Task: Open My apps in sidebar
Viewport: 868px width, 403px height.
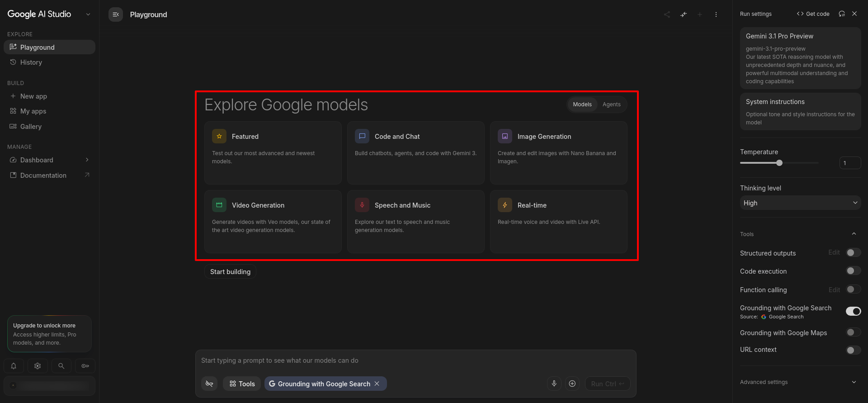Action: (49, 111)
